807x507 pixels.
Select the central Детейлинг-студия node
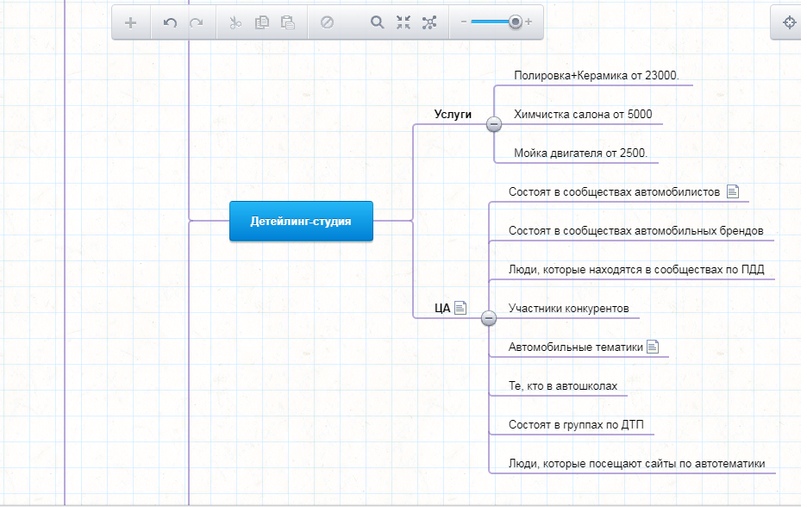click(x=301, y=221)
